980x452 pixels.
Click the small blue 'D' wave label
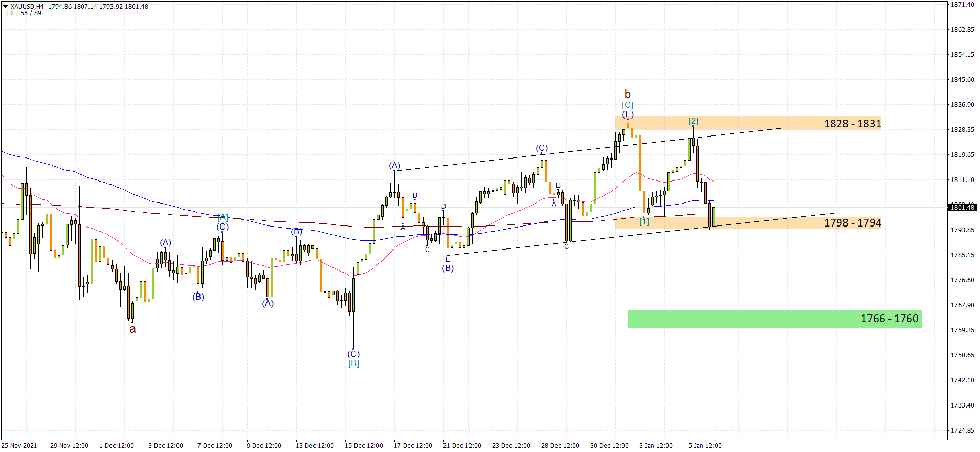[x=443, y=207]
